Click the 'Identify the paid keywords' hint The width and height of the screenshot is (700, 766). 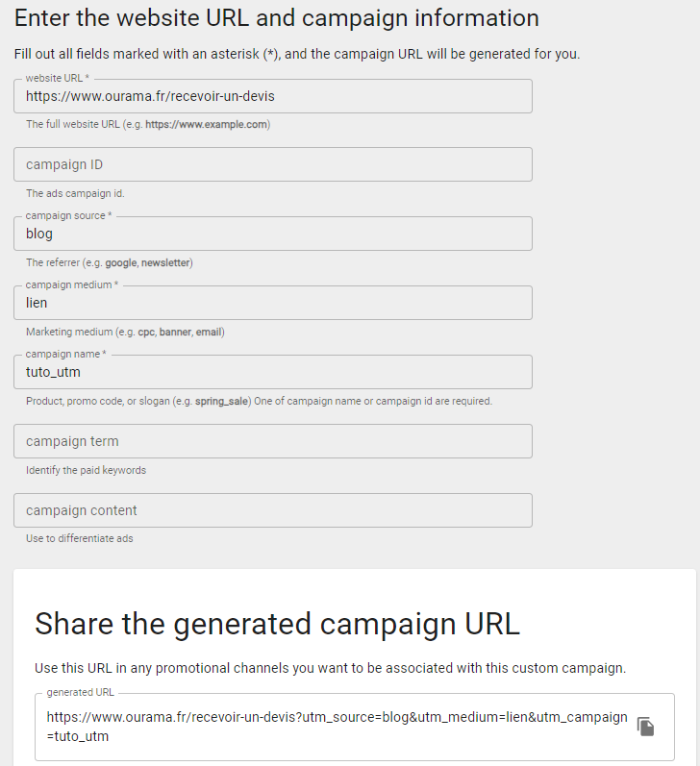[x=86, y=470]
